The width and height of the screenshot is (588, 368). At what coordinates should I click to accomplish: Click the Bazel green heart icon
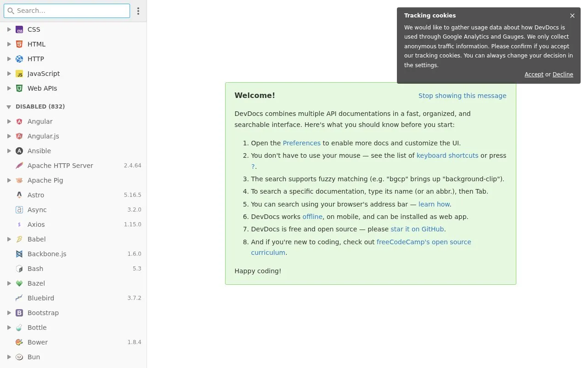tap(19, 283)
